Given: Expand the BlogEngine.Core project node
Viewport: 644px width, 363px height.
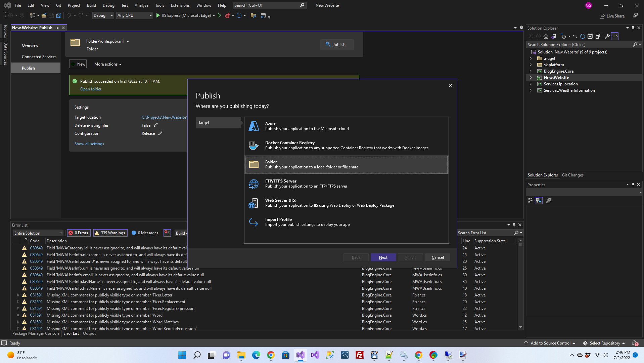Looking at the screenshot, I should pyautogui.click(x=531, y=71).
